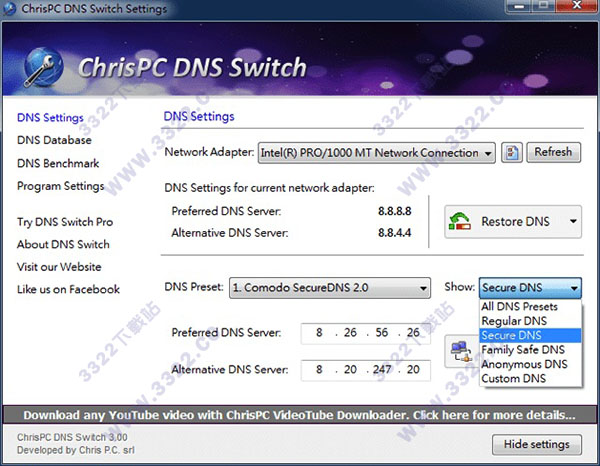
Task: Click Preferred DNS first octet field 8
Action: point(318,332)
